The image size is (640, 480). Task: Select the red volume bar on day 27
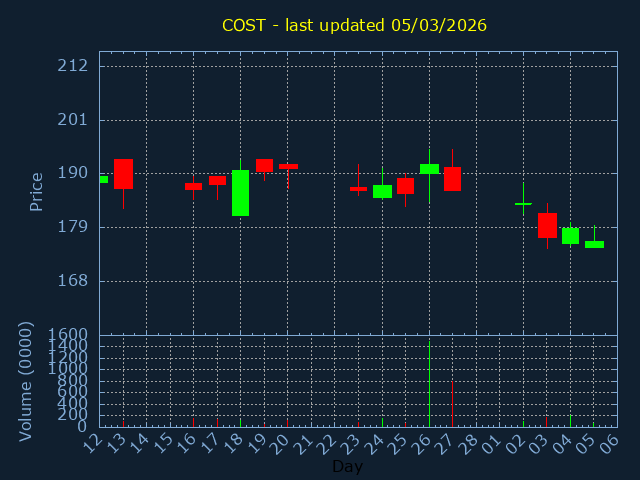452,403
